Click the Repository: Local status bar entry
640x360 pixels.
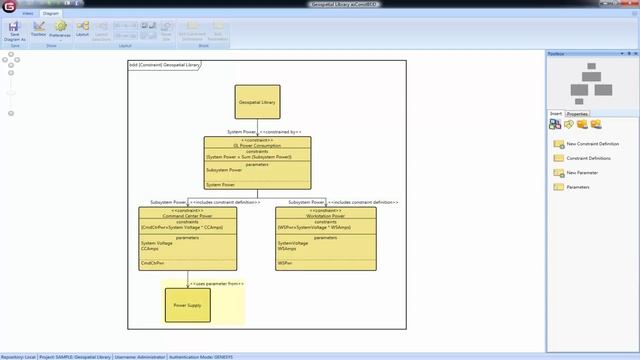(18, 357)
